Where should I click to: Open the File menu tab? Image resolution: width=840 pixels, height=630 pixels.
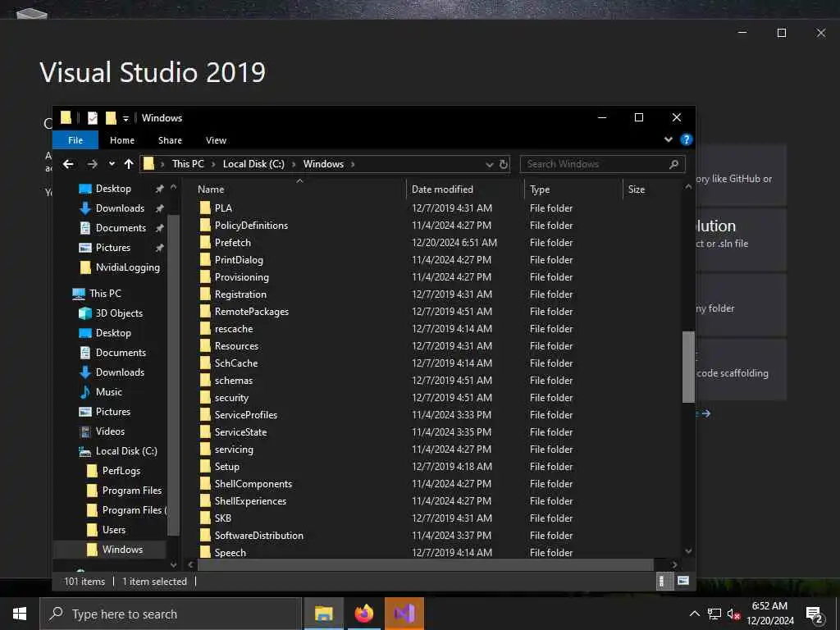(75, 140)
